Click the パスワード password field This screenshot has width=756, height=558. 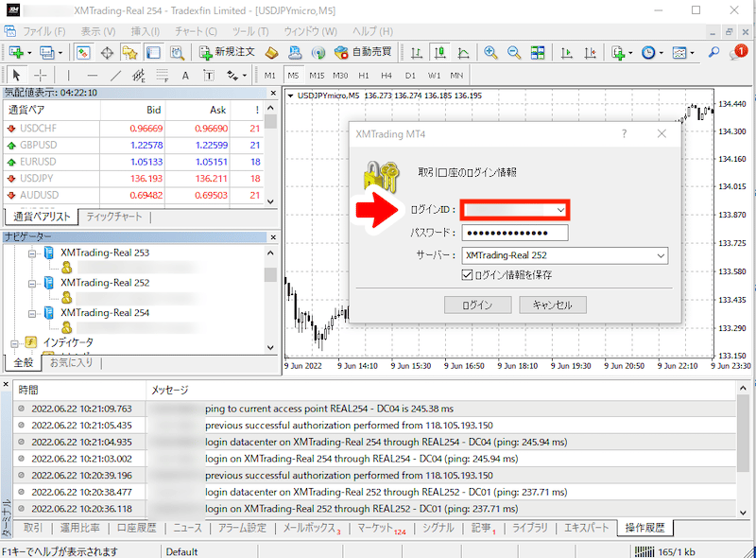(x=515, y=233)
